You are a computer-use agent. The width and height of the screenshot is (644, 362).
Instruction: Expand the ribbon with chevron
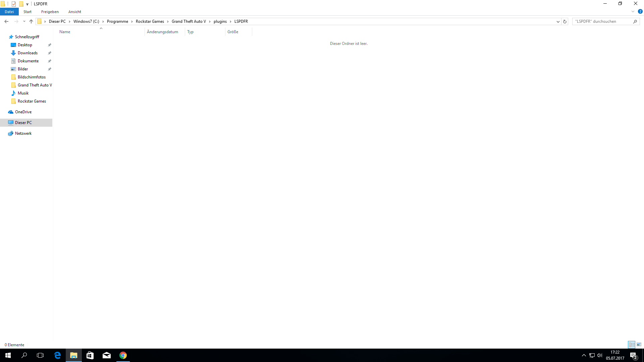click(633, 11)
